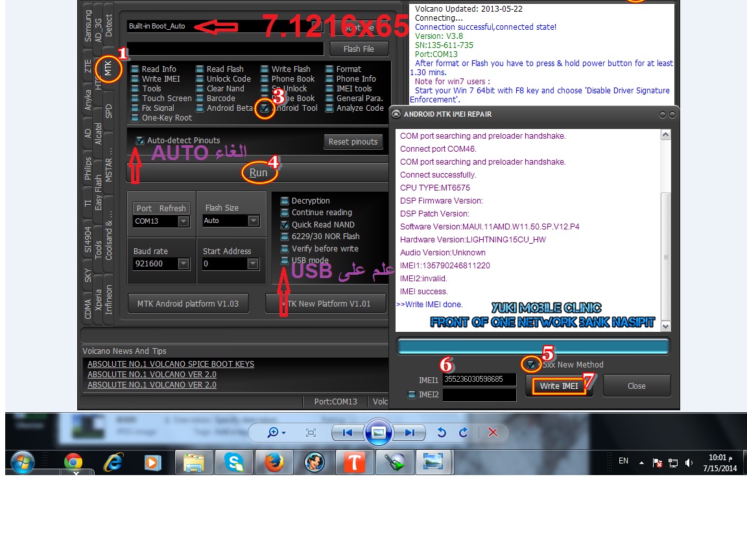Screen dimensions: 747x560
Task: Click the actual size icon in photo viewer
Action: [x=311, y=432]
